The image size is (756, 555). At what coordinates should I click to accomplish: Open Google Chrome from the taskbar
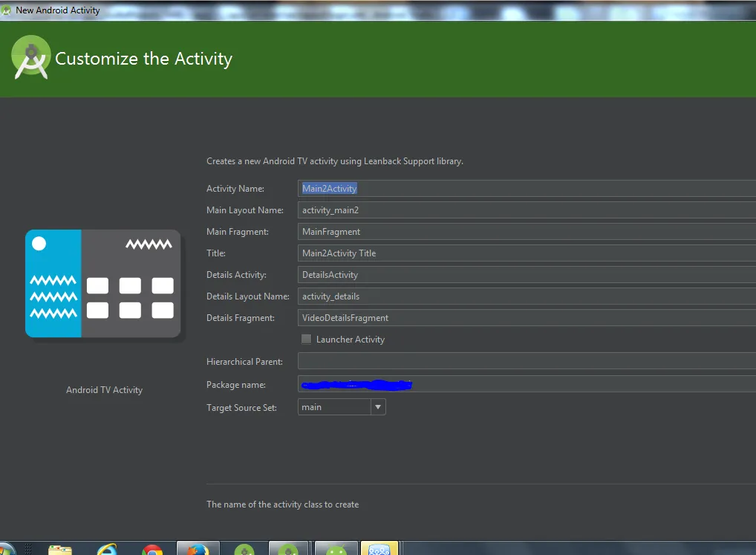[152, 550]
